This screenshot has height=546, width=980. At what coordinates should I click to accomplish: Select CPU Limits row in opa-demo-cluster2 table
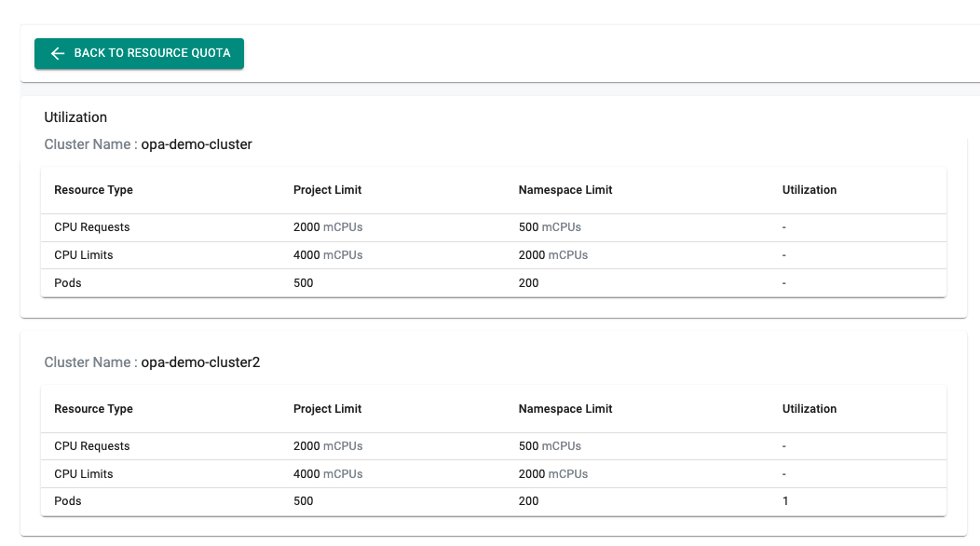[84, 474]
